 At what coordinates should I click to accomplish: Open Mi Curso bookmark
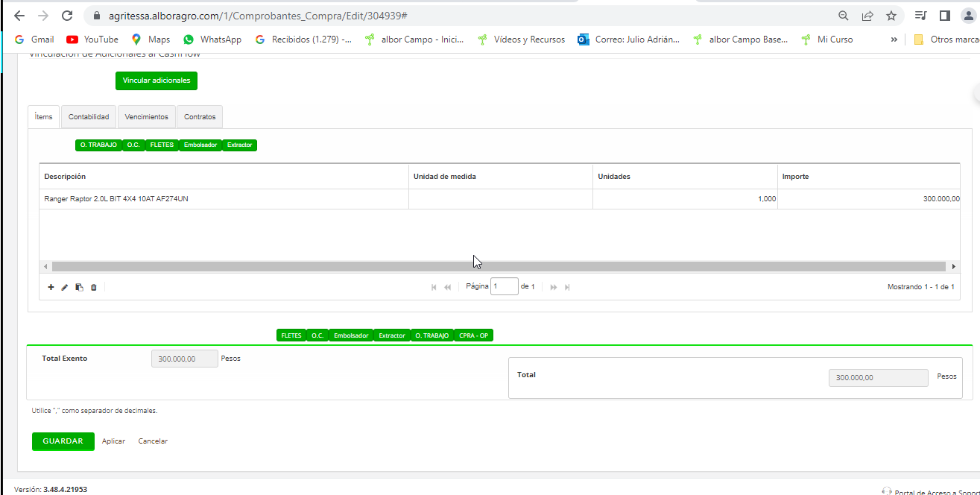826,40
